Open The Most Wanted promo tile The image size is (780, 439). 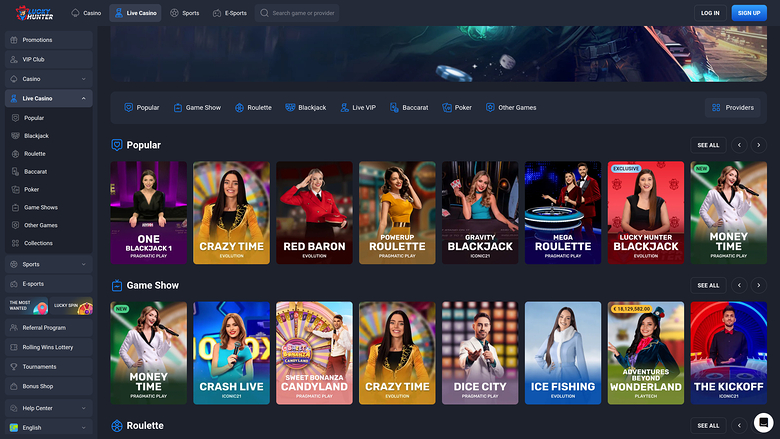[27, 306]
